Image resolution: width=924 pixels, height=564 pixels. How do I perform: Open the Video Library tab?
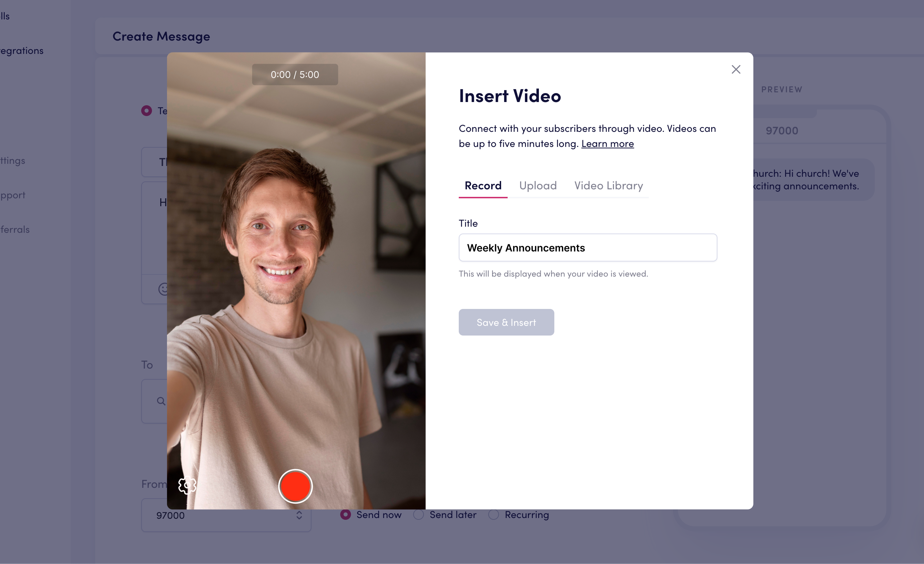[x=608, y=186]
